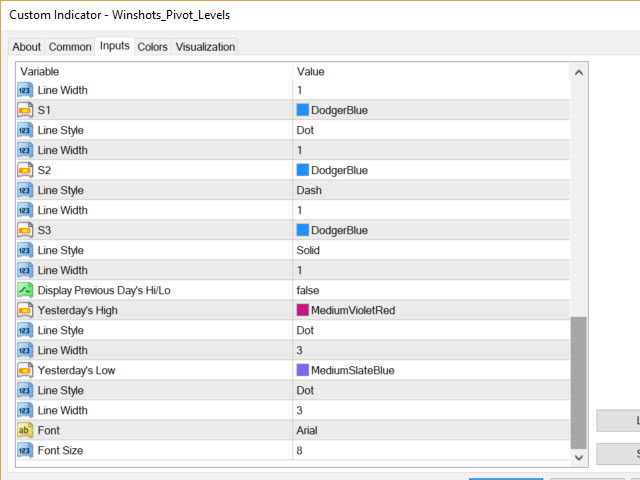The image size is (640, 480).
Task: Click the S2 DodgerBlue color swatch
Action: [302, 170]
